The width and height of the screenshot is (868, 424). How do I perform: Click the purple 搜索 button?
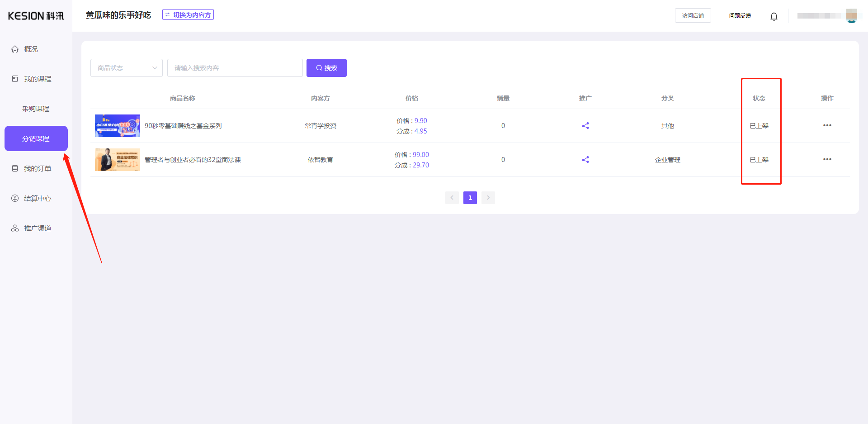[x=326, y=68]
